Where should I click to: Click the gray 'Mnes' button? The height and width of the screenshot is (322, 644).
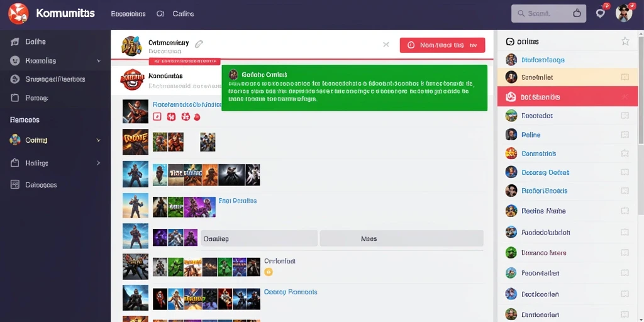tap(402, 238)
